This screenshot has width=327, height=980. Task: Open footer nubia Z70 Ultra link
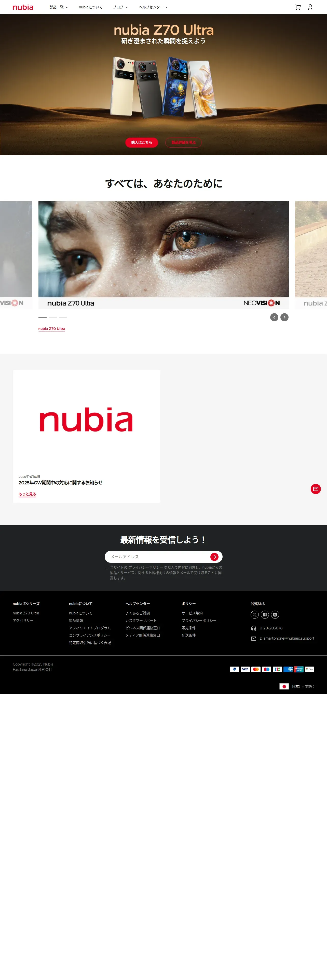pyautogui.click(x=26, y=613)
